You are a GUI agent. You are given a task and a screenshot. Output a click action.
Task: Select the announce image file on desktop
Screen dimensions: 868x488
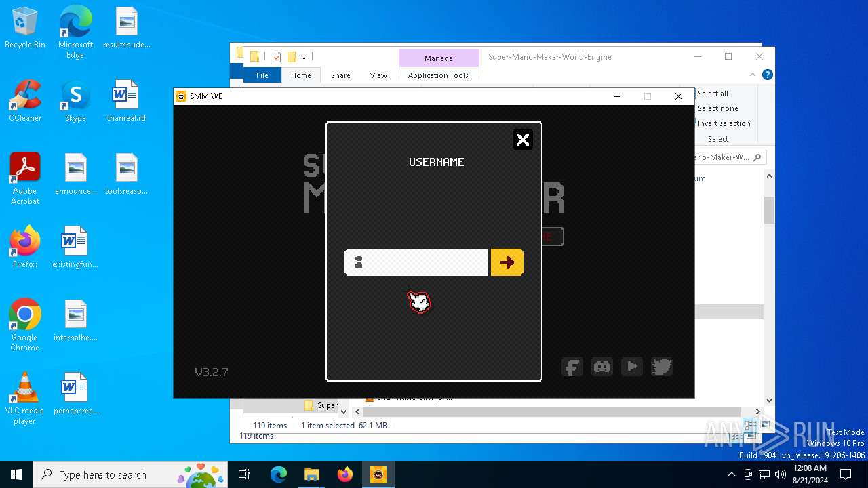(x=75, y=174)
